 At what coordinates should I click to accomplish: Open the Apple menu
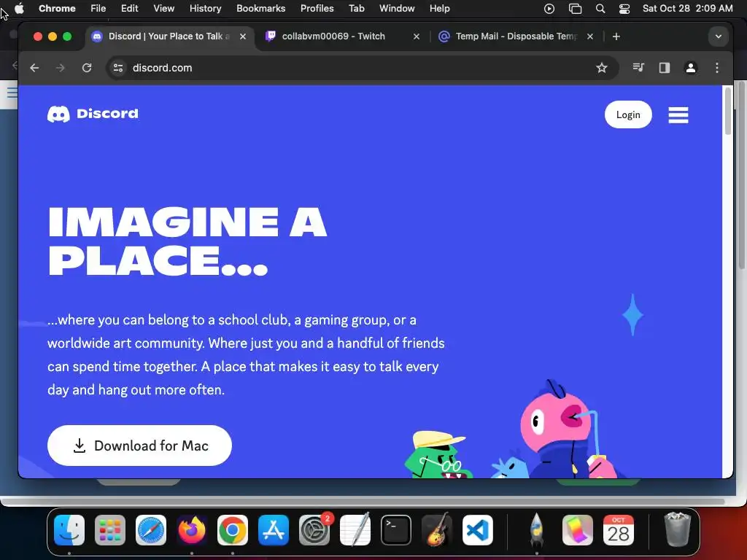(20, 9)
